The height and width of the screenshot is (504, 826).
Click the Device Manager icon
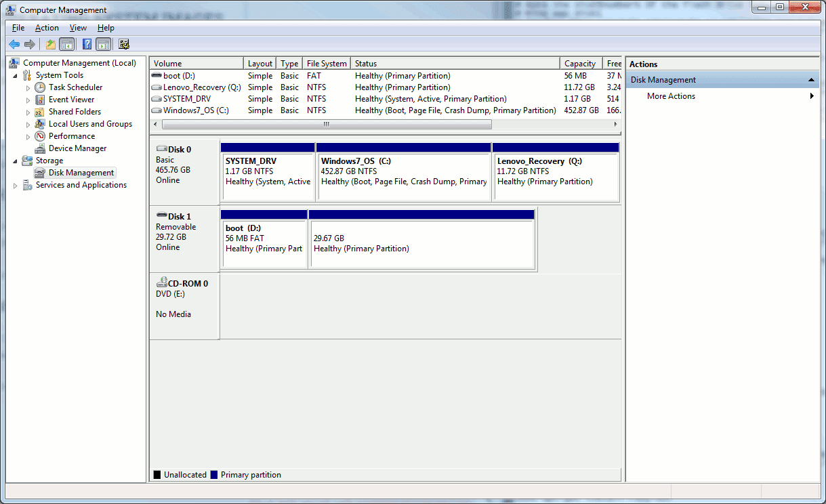pos(40,148)
